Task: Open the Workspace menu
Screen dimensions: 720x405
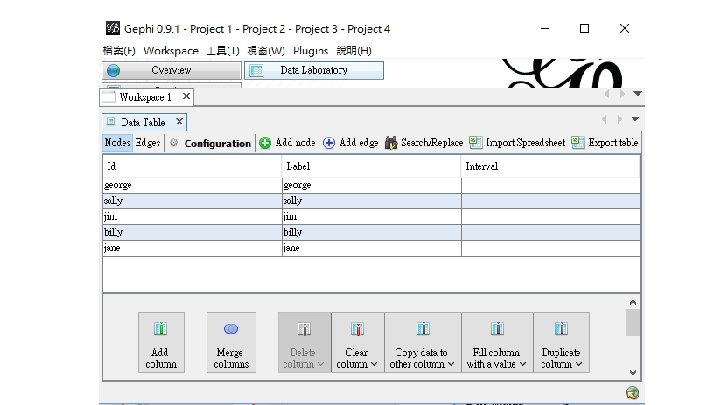Action: tap(171, 51)
